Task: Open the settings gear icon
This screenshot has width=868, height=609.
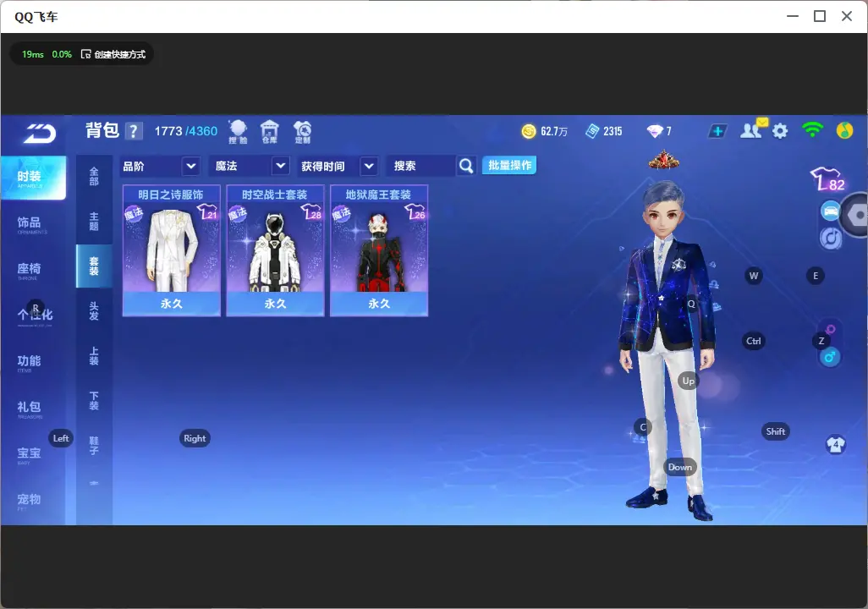Action: click(780, 131)
